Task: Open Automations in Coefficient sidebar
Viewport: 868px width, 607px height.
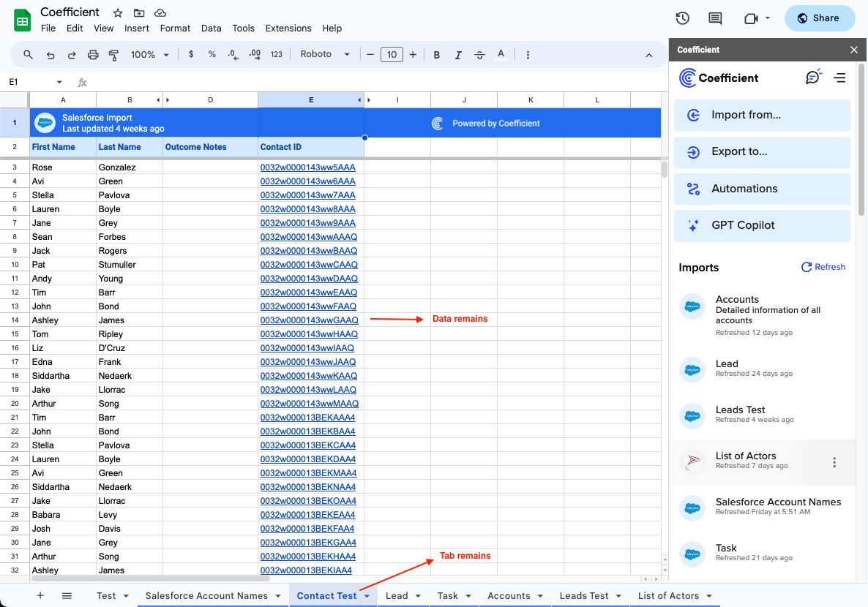Action: pyautogui.click(x=762, y=189)
